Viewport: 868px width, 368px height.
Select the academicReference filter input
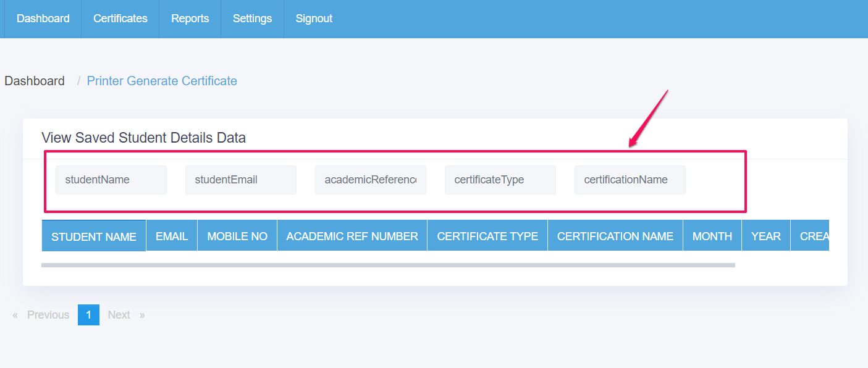371,180
